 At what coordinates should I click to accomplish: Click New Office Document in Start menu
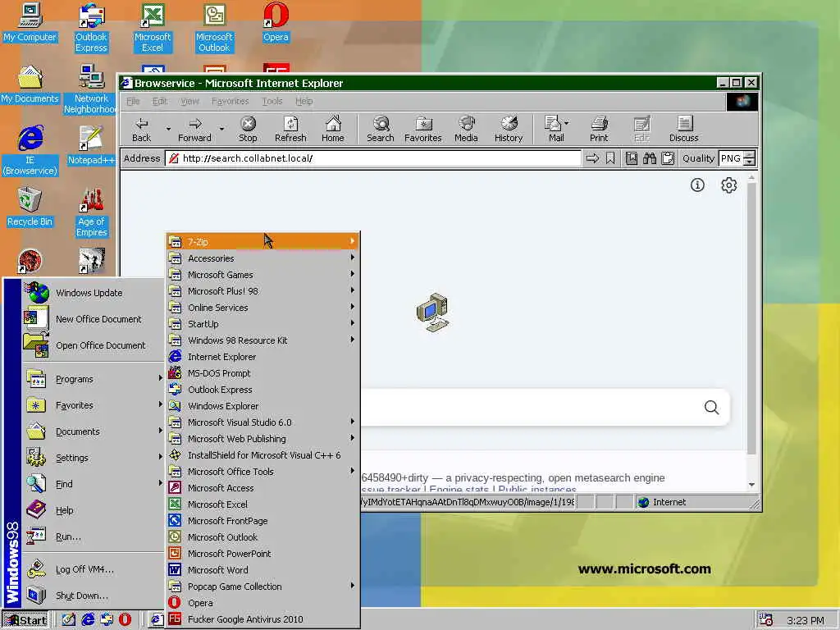point(94,319)
